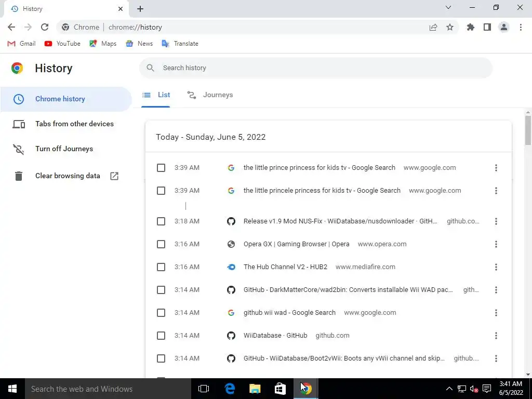This screenshot has height=399, width=532.
Task: Open the Gmail bookmark
Action: coord(21,44)
